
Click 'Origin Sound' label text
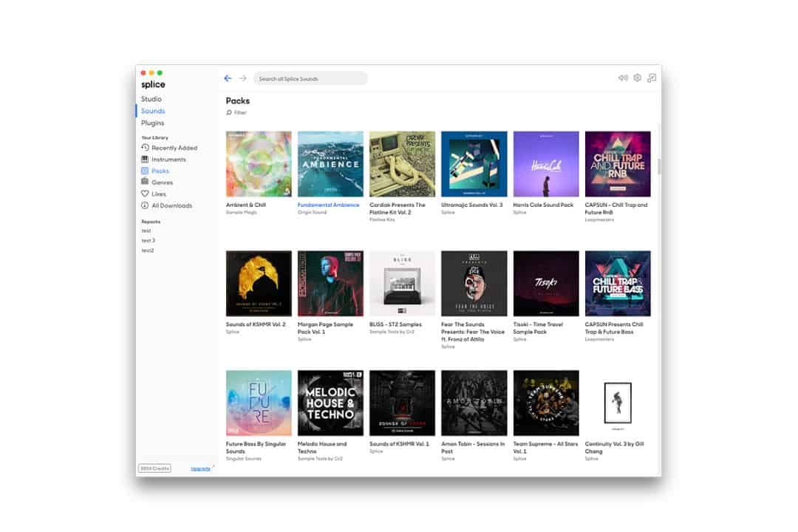[x=312, y=212]
